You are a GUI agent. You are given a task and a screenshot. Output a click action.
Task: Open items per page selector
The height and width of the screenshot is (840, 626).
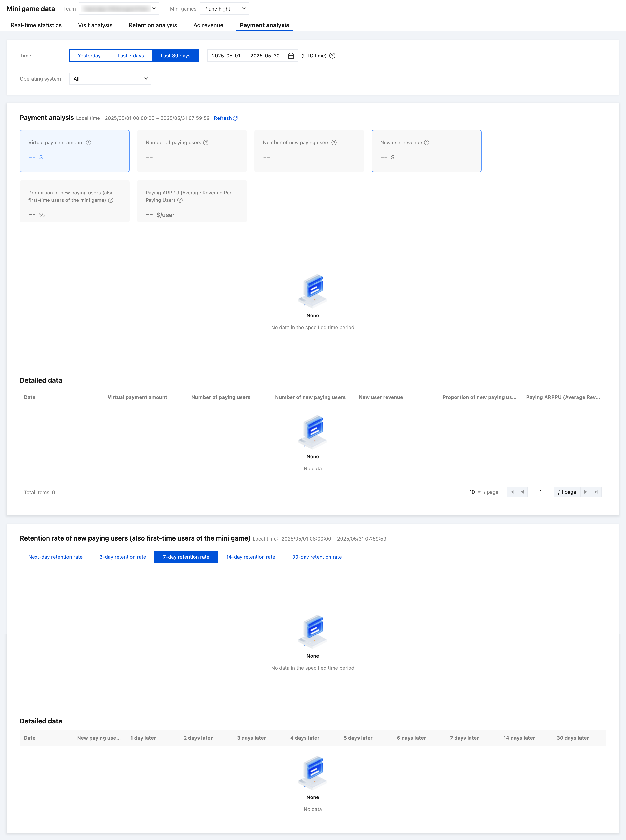[475, 492]
